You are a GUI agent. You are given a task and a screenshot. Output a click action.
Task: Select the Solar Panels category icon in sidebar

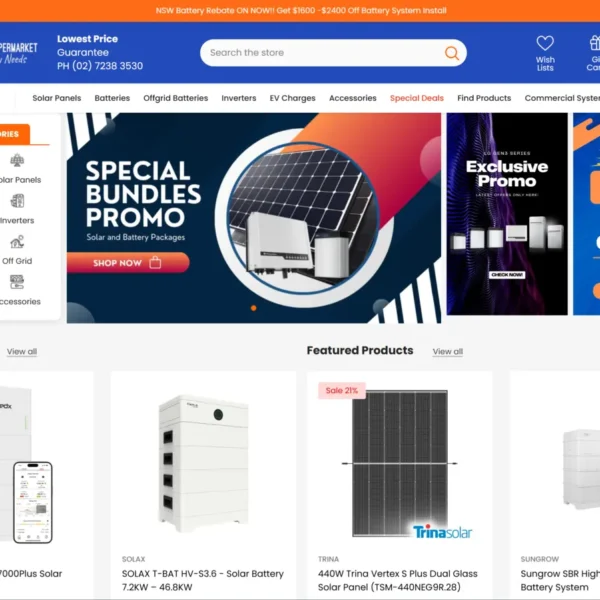click(17, 160)
